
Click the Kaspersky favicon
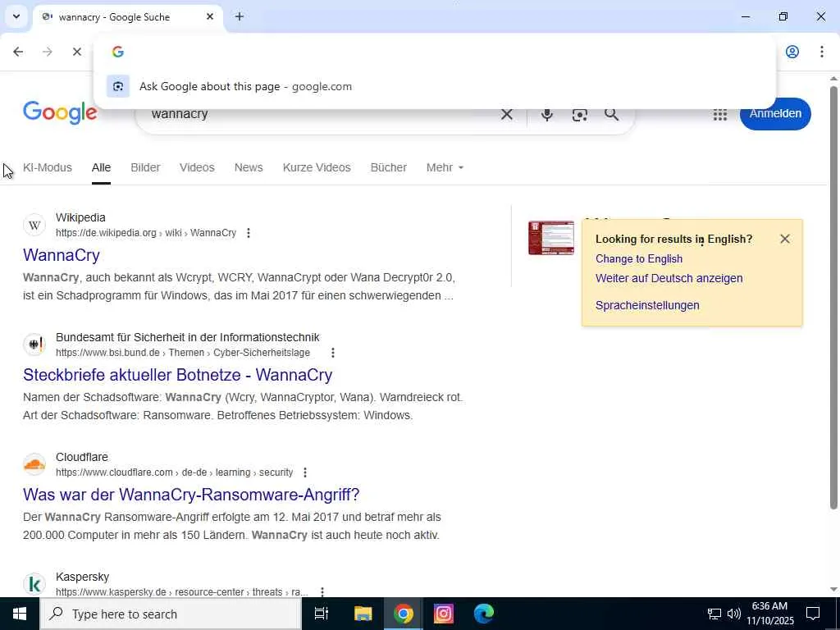click(x=34, y=584)
